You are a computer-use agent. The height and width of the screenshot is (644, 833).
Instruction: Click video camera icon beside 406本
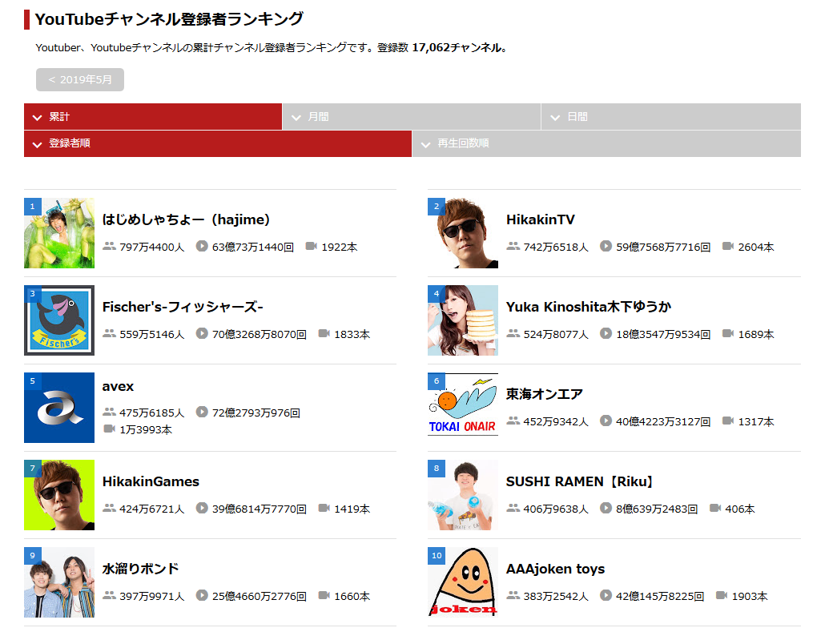715,508
